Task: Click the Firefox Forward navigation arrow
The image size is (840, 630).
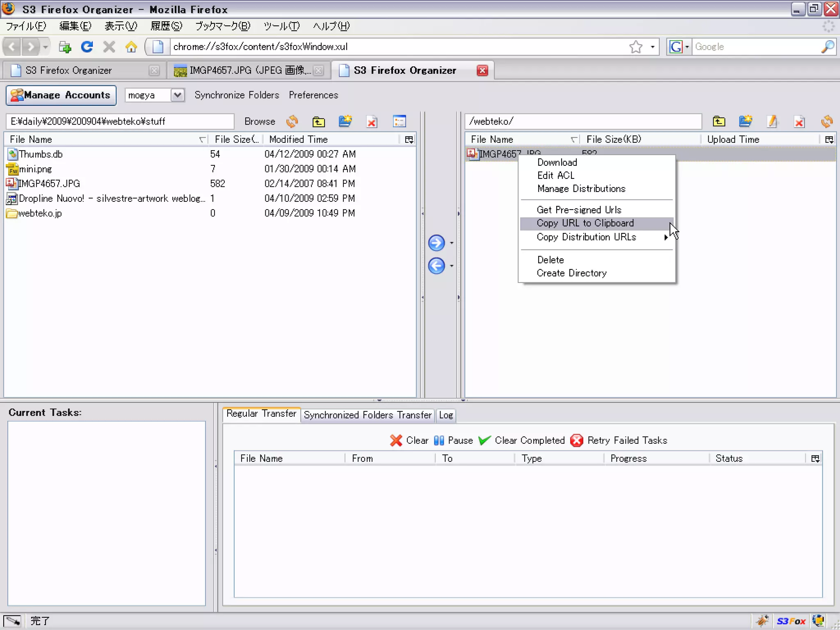Action: 31,47
